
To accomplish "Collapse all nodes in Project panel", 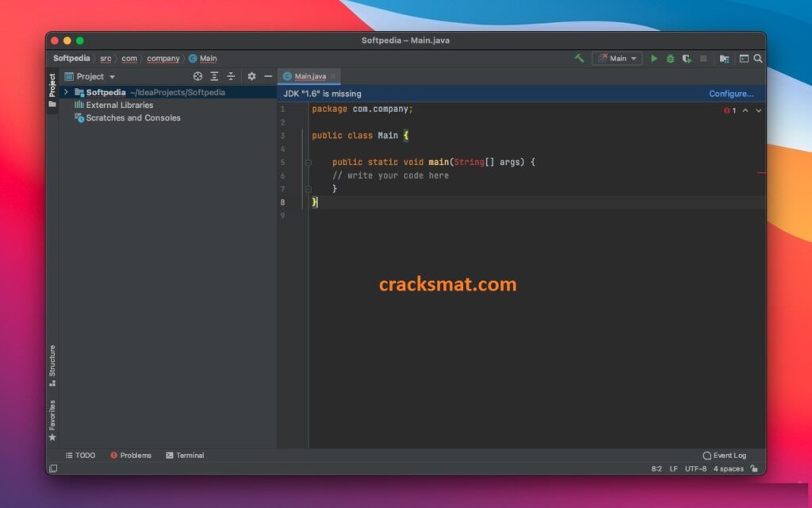I will 231,76.
